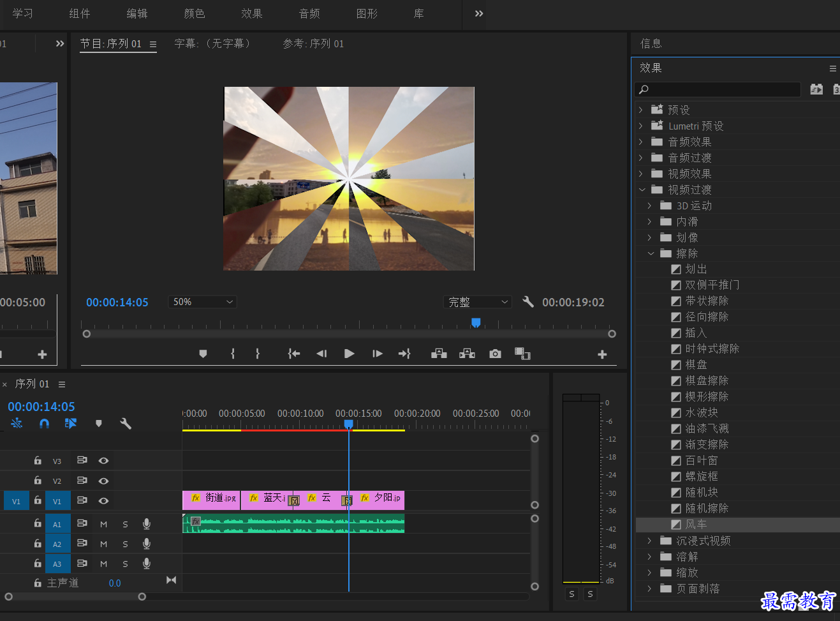Expand the 音频效果 folder
Screen dimensions: 840x621
(641, 142)
